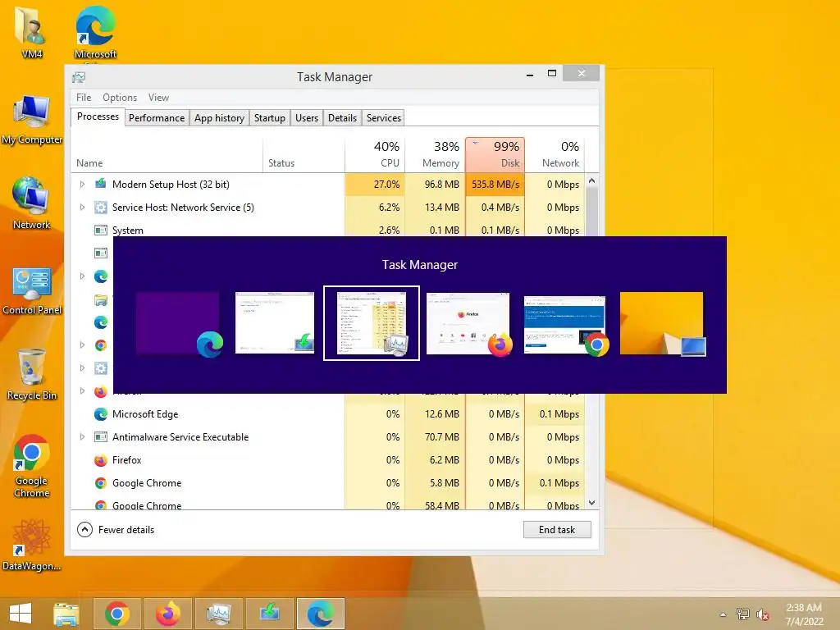Select the Task Manager thumbnail in switcher

pos(372,323)
